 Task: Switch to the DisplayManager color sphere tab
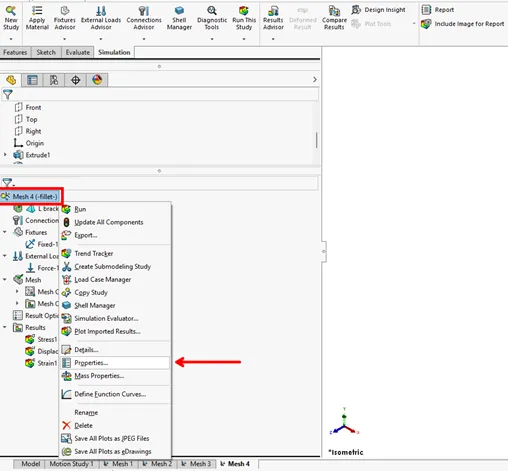click(x=97, y=80)
